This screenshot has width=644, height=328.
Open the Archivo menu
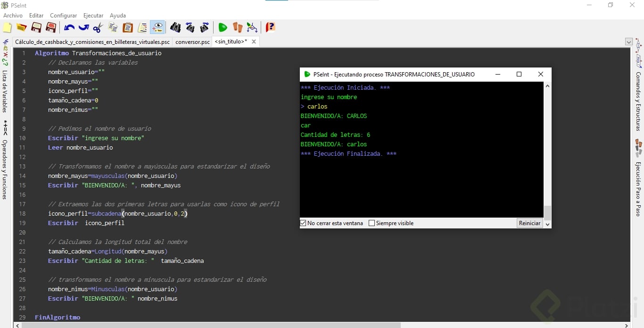(x=13, y=16)
